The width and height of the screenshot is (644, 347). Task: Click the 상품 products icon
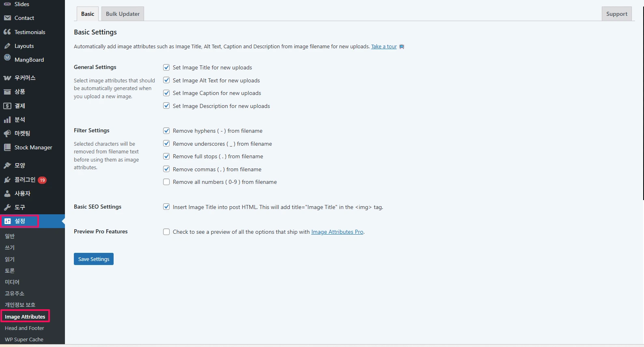point(7,92)
